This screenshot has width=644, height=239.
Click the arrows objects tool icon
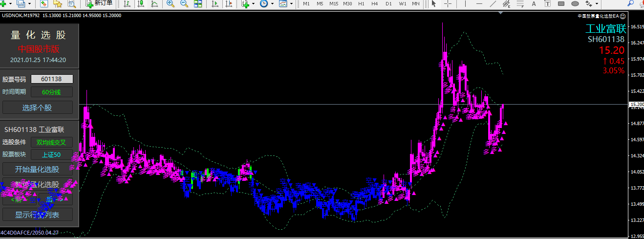(589, 3)
